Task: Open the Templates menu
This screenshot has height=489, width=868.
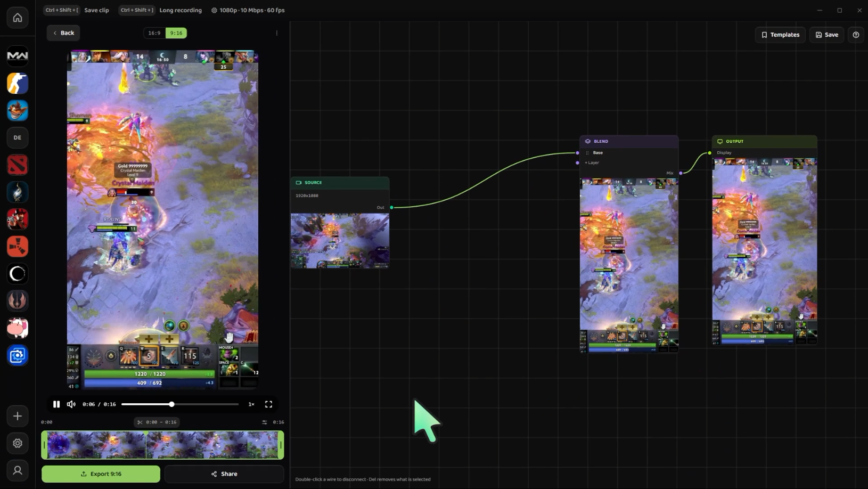Action: click(x=780, y=35)
